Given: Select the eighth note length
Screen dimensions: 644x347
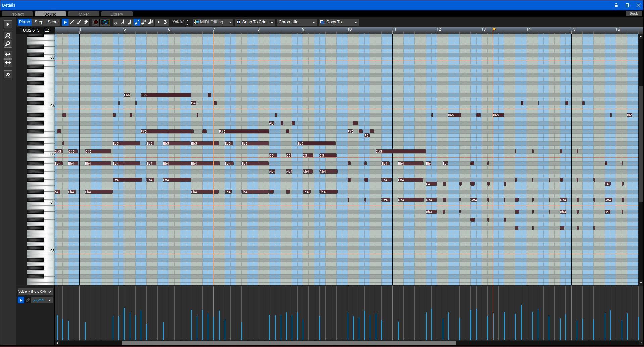Looking at the screenshot, I should pyautogui.click(x=137, y=22).
